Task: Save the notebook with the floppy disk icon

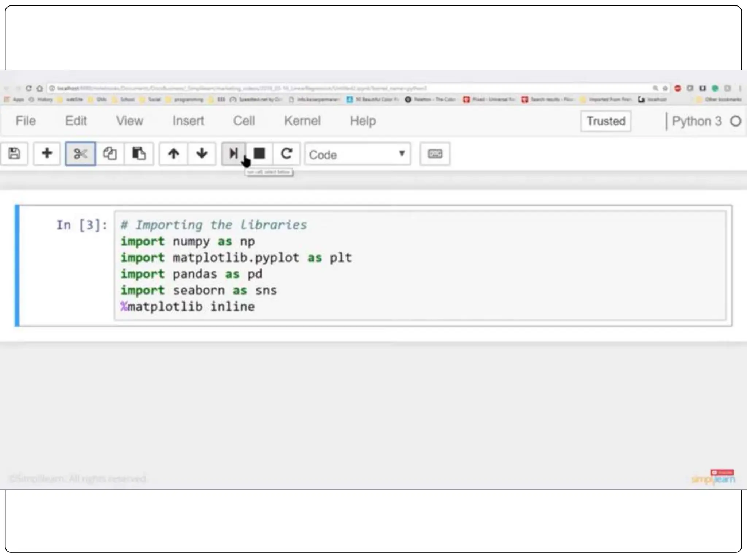Action: [14, 153]
